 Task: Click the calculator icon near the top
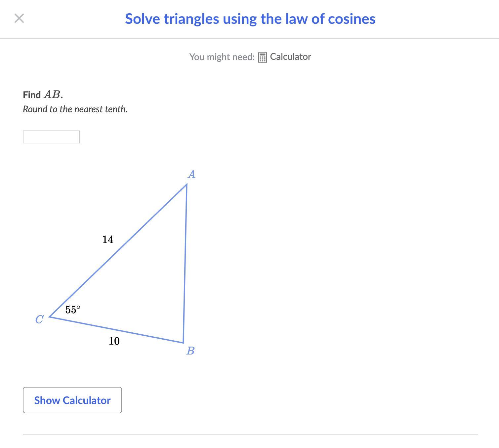click(262, 57)
